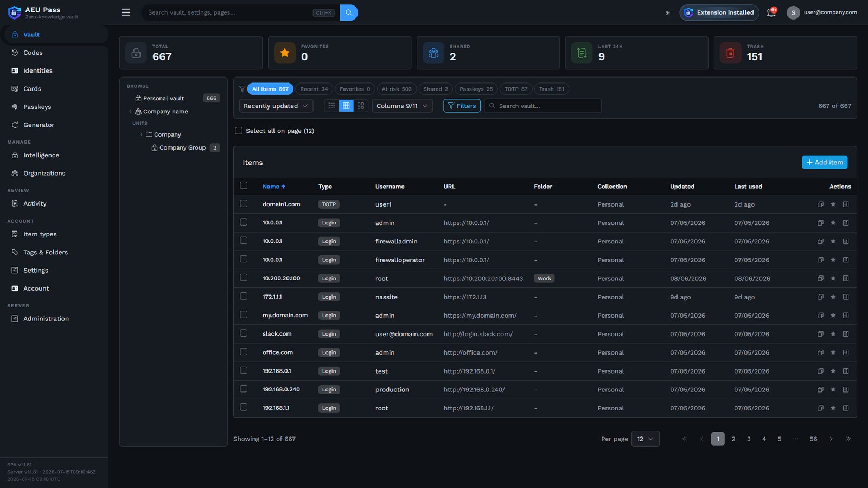Open the user avatar S menu
This screenshot has height=488, width=868.
tap(793, 12)
